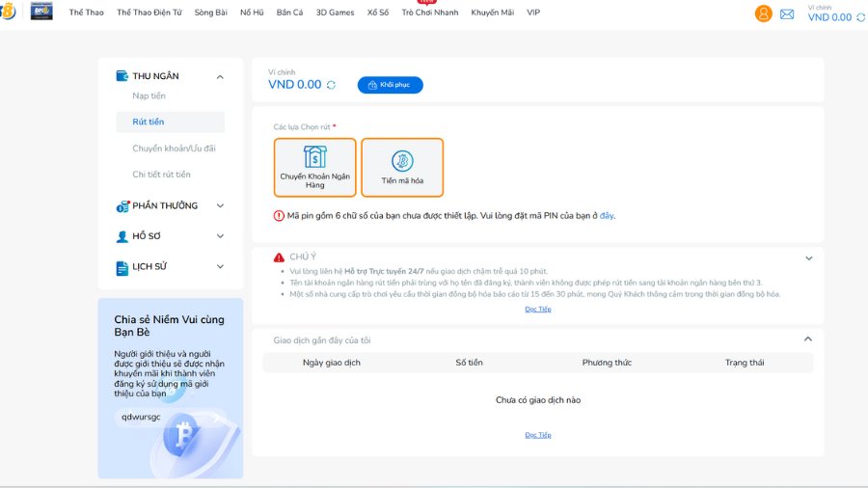Follow the 'đây' link to set PIN
Viewport: 868px width, 488px height.
point(607,216)
